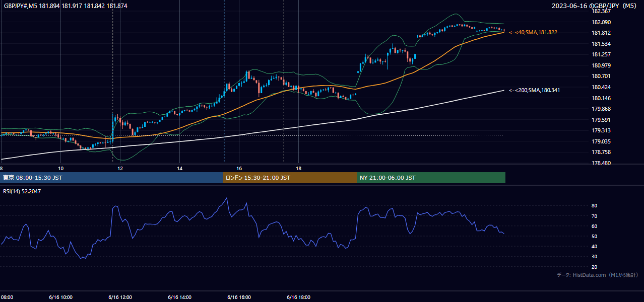Click the hour label 16 under price chart
The width and height of the screenshot is (644, 302).
point(239,168)
